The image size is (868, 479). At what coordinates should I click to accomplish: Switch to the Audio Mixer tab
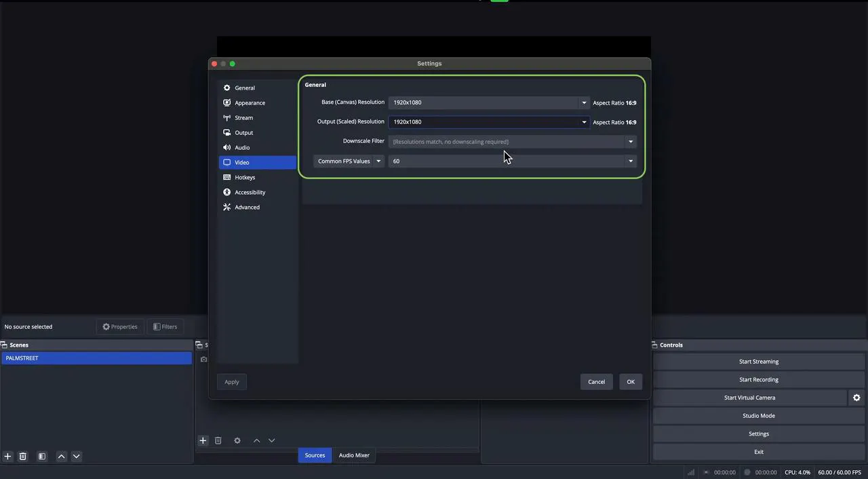coord(354,455)
